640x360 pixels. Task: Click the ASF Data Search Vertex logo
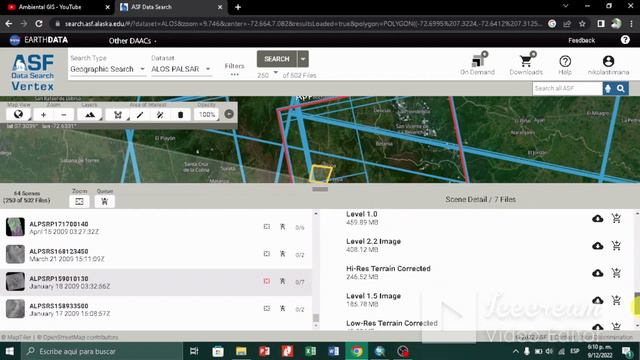[33, 72]
